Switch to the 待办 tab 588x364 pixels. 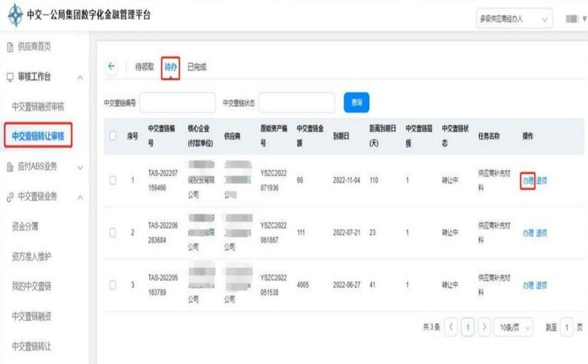pos(171,67)
